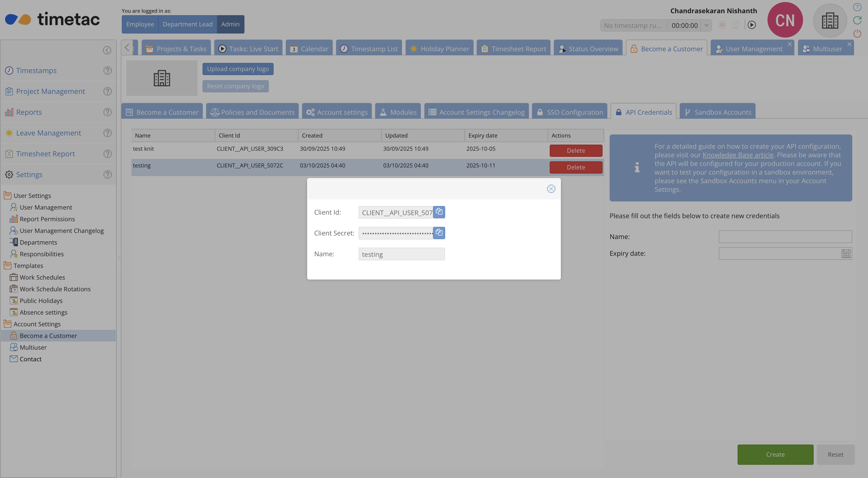868x478 pixels.
Task: Start timestamp with play icon
Action: click(752, 25)
